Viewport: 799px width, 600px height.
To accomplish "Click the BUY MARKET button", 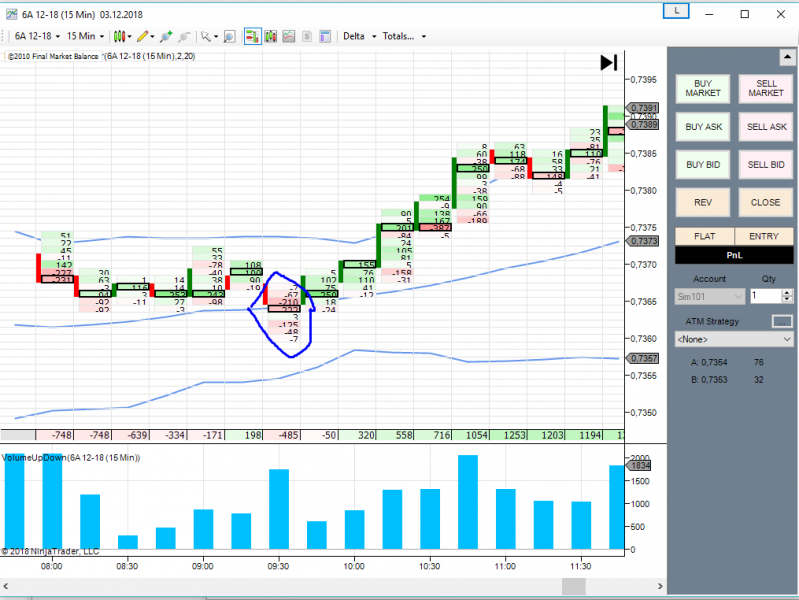I will (703, 89).
